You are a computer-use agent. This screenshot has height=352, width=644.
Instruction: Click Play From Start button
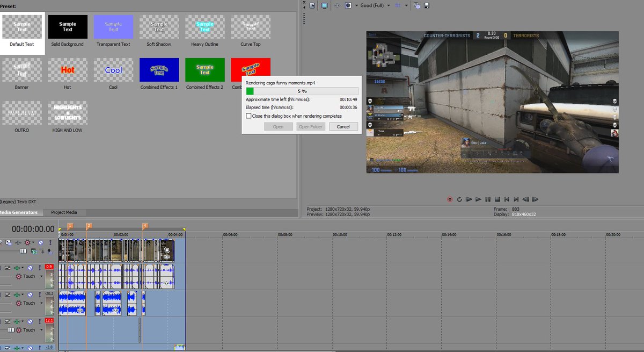click(469, 199)
